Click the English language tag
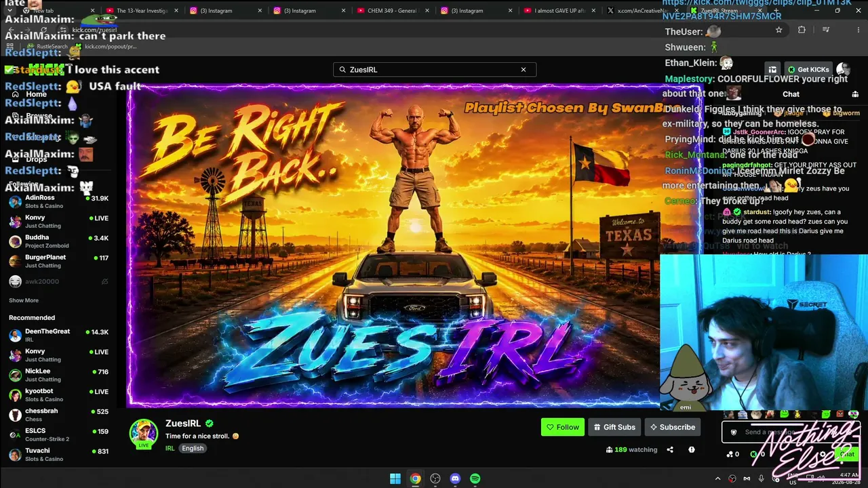868x488 pixels. (193, 449)
